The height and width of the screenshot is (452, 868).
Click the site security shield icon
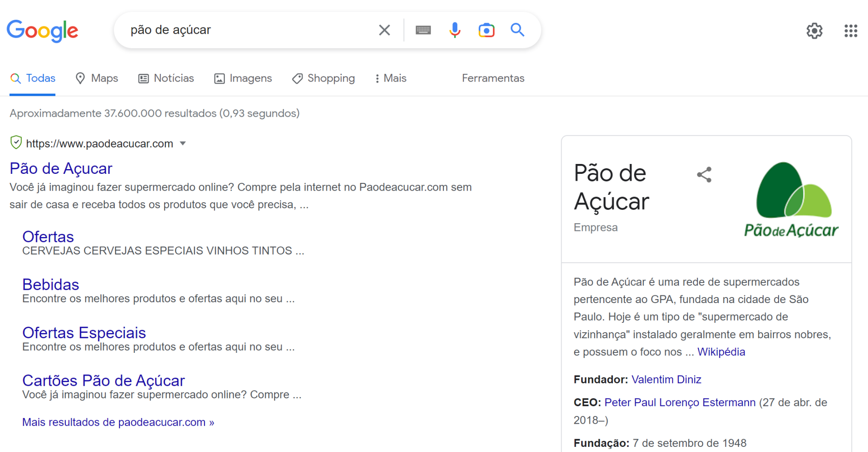pyautogui.click(x=15, y=143)
